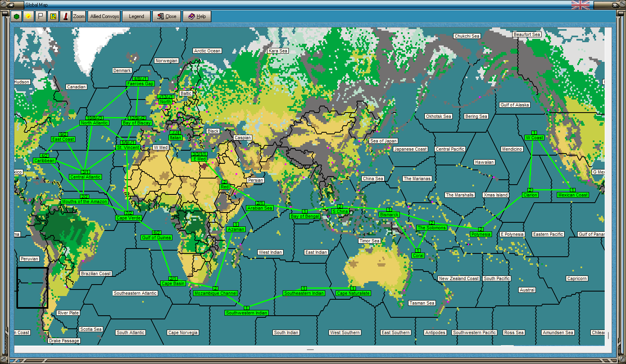
Task: Select the Caspian label
Action: click(243, 138)
